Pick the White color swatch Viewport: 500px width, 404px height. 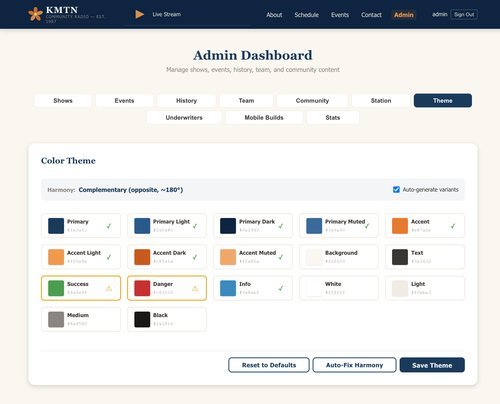(x=314, y=288)
